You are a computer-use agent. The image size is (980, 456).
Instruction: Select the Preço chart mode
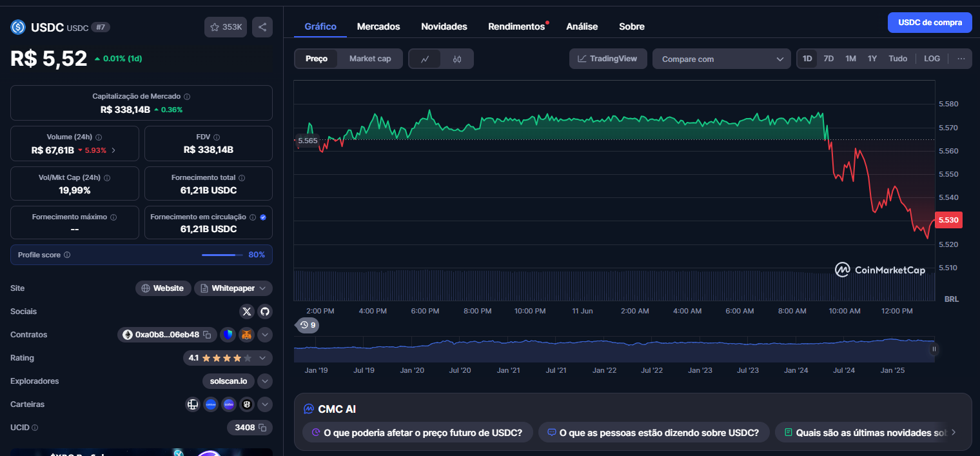(317, 59)
